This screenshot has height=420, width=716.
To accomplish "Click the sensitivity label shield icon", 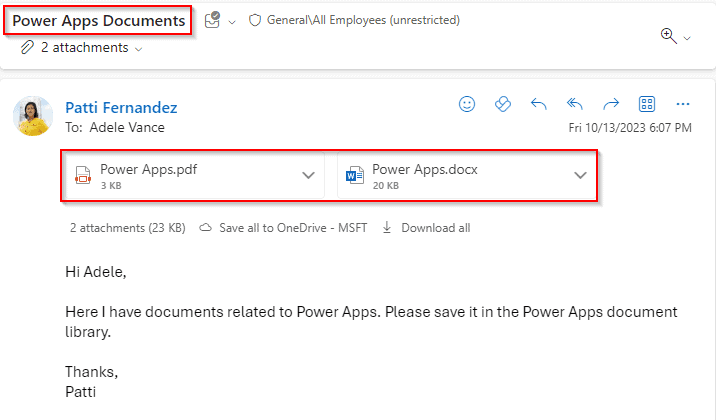I will click(x=255, y=20).
